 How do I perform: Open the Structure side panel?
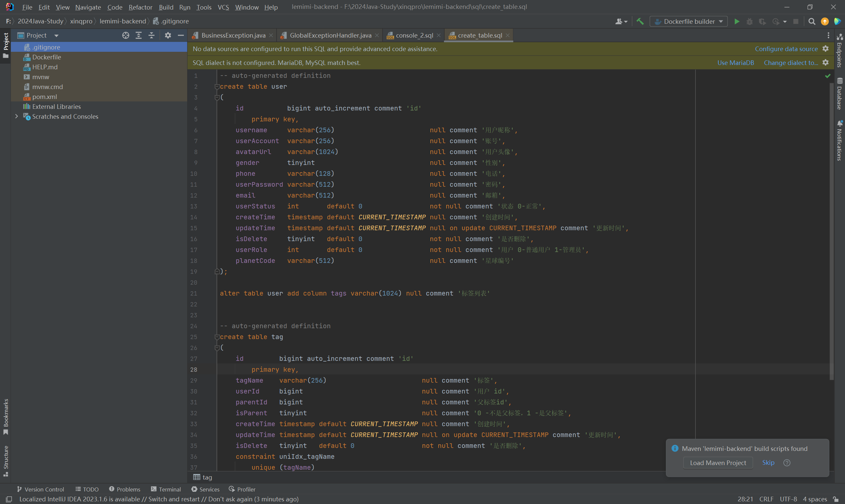point(5,461)
